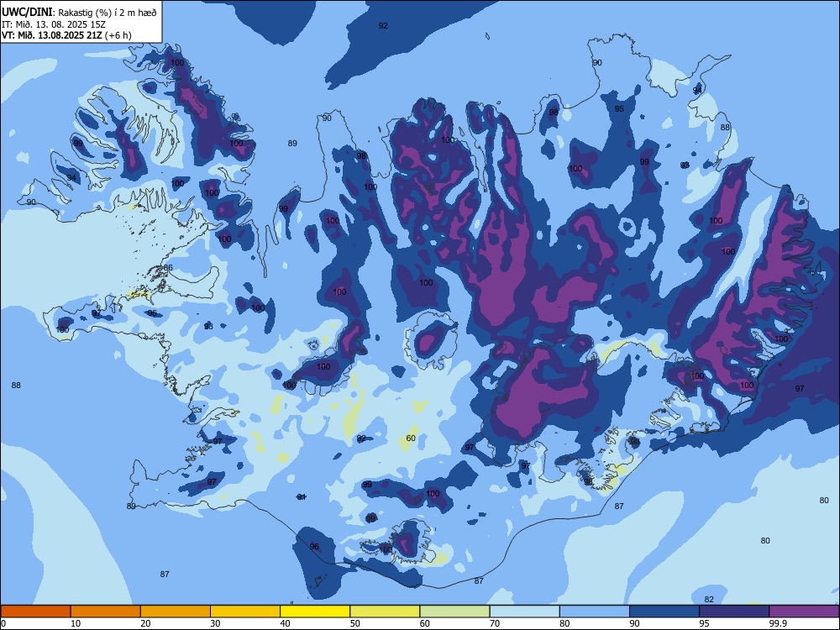
Task: Select the '(+6 h)' forecast offset text
Action: (x=118, y=35)
